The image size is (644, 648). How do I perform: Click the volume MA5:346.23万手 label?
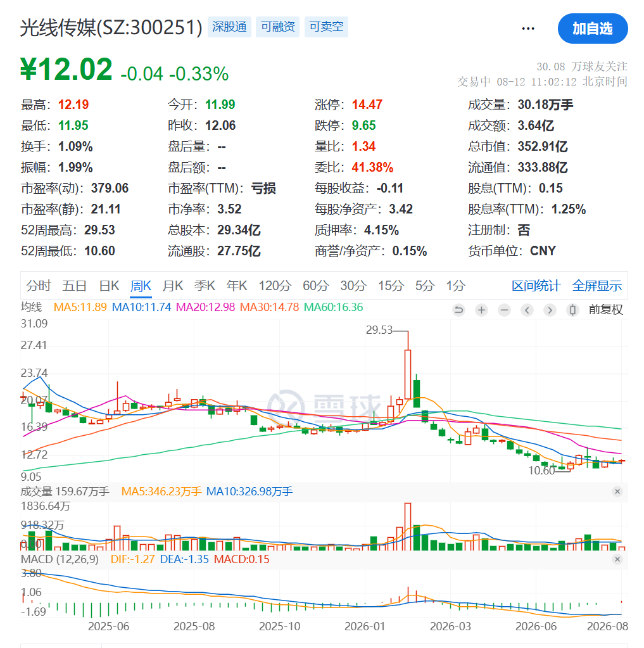[x=161, y=492]
